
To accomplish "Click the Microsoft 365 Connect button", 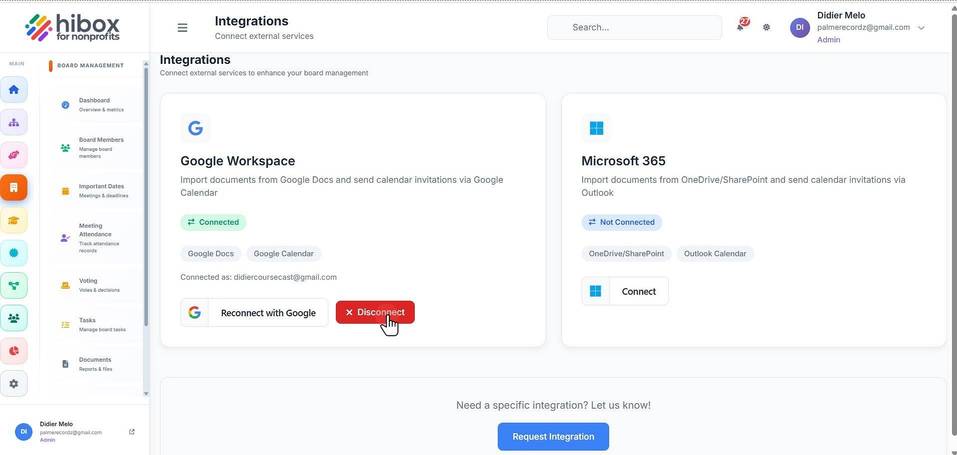I will 625,291.
